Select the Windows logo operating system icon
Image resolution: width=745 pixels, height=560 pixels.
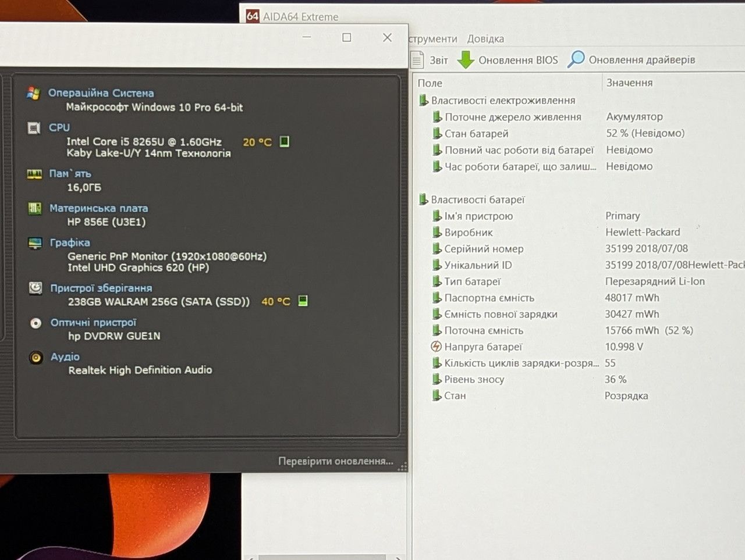(33, 93)
